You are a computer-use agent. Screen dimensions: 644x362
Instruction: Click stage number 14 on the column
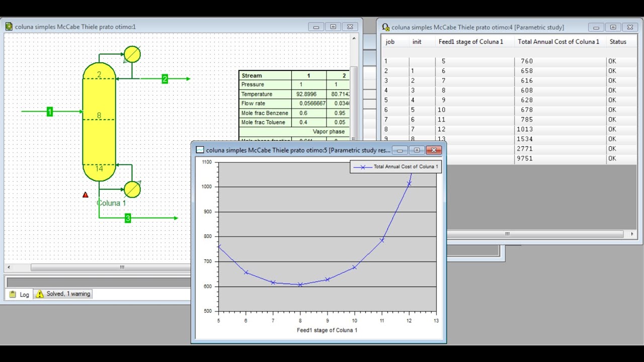[99, 168]
